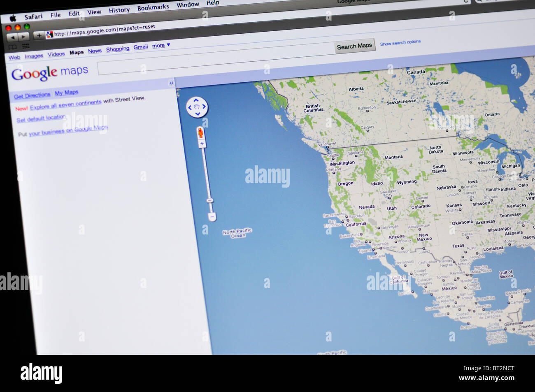Click the 'Saskatchewan' map label

[x=401, y=102]
